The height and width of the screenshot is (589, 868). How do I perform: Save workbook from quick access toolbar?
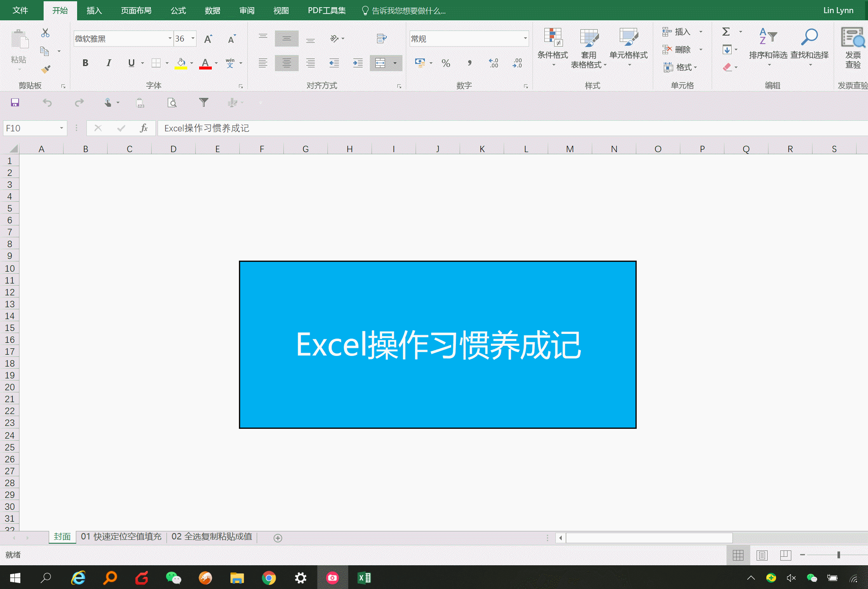pyautogui.click(x=15, y=103)
